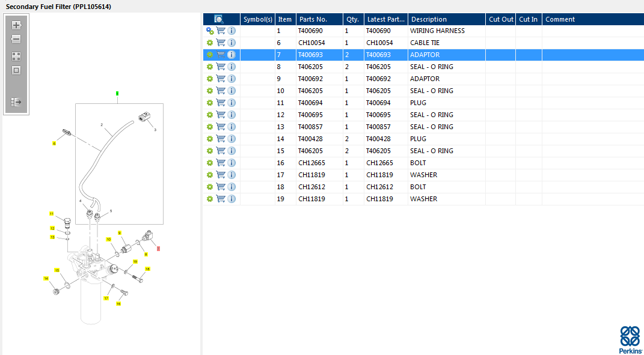Image resolution: width=644 pixels, height=355 pixels.
Task: Click the Qty. column header
Action: [x=352, y=19]
